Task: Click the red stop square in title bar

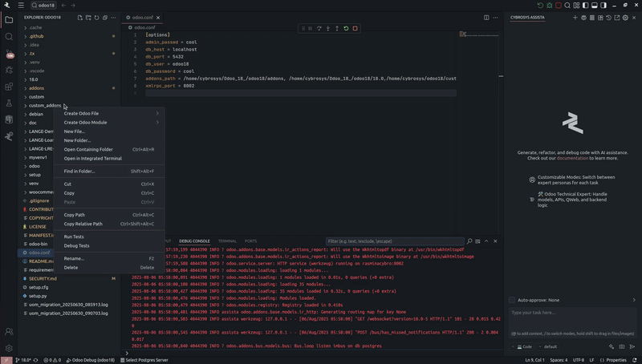Action: [559, 6]
